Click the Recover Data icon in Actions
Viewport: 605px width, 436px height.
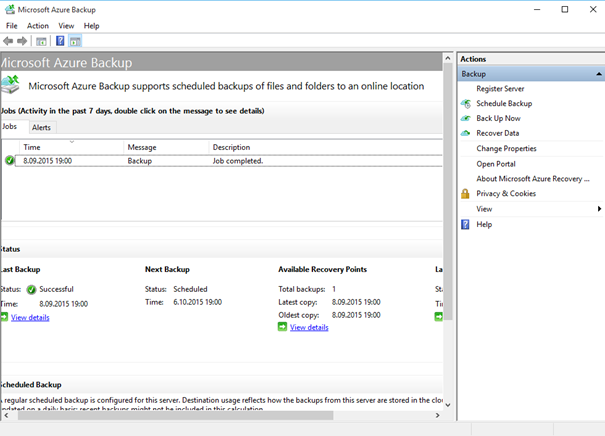[466, 133]
